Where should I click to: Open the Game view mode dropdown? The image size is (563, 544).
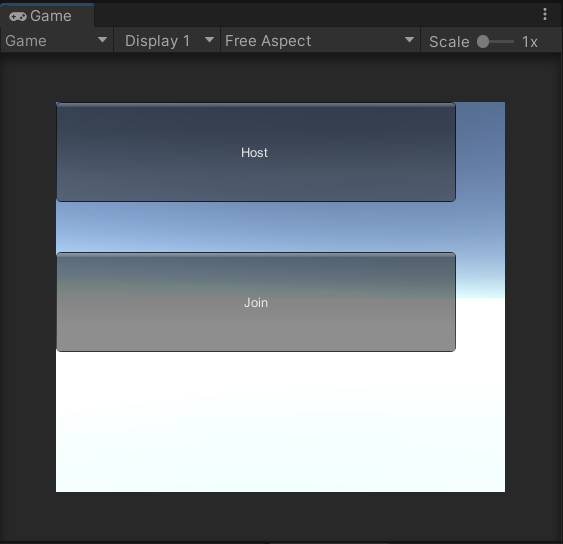click(x=57, y=41)
